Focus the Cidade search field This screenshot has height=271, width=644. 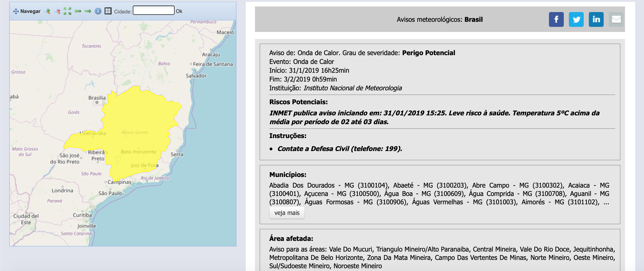tap(153, 10)
